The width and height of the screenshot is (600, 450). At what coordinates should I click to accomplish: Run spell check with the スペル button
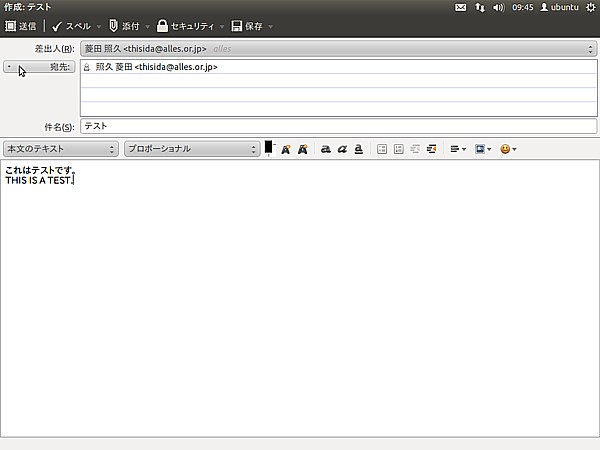click(x=72, y=26)
